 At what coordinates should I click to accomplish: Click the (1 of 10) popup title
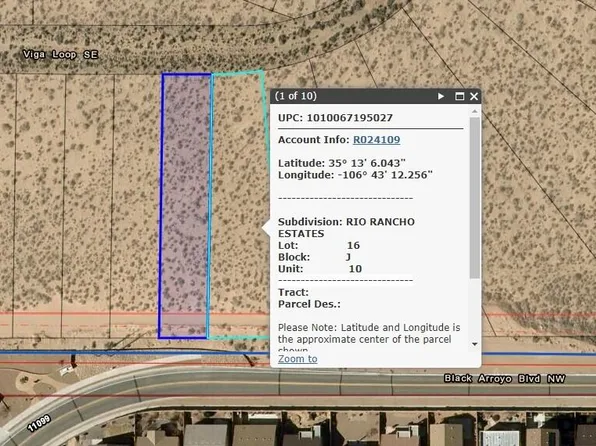coord(295,96)
